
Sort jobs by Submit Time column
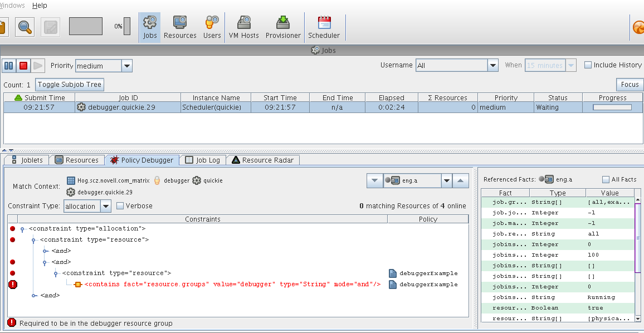click(40, 97)
